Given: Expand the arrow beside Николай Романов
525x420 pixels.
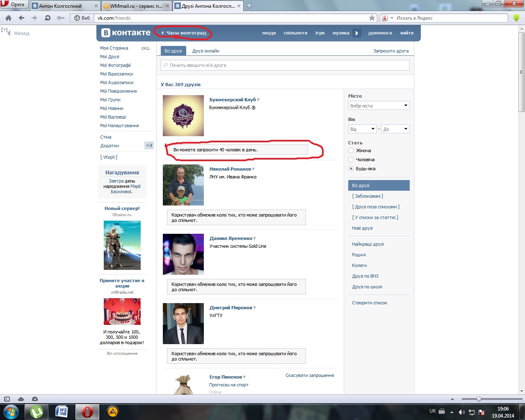Looking at the screenshot, I should click(x=253, y=169).
